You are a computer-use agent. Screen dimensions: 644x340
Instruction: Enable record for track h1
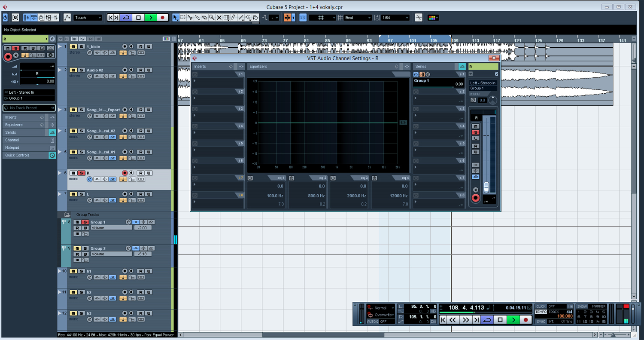(x=125, y=271)
